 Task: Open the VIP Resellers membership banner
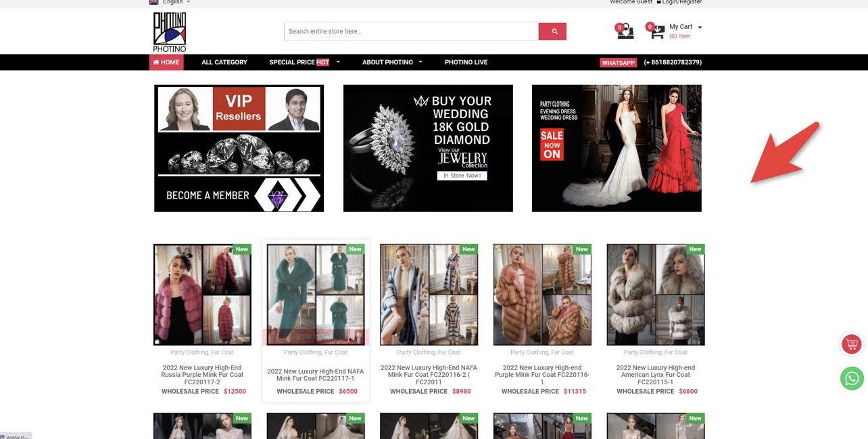(x=239, y=148)
